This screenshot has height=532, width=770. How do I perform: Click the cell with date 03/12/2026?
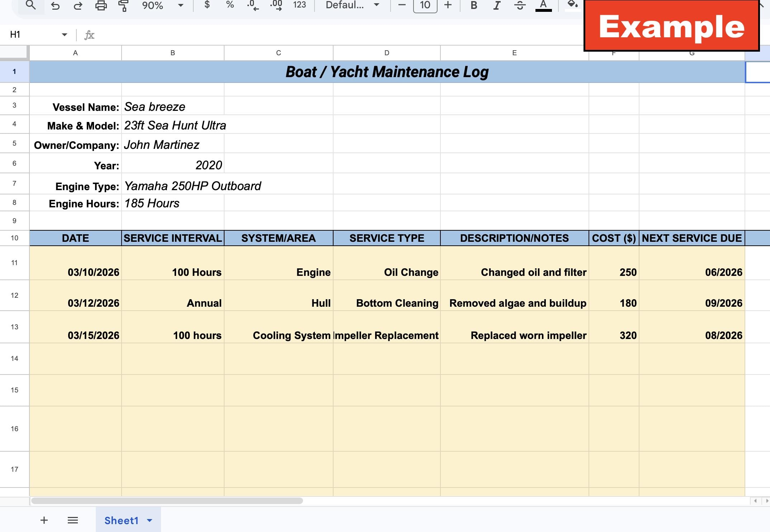75,296
